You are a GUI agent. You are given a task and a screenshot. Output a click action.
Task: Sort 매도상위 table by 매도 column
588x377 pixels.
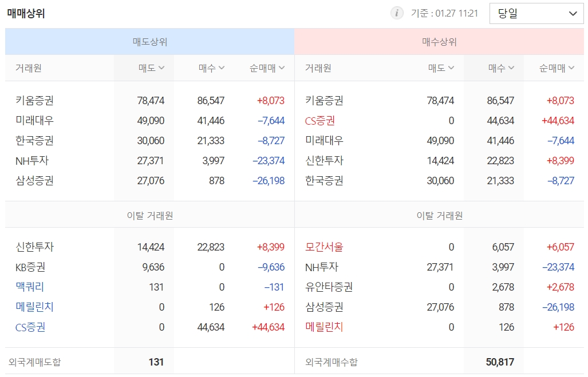(151, 68)
